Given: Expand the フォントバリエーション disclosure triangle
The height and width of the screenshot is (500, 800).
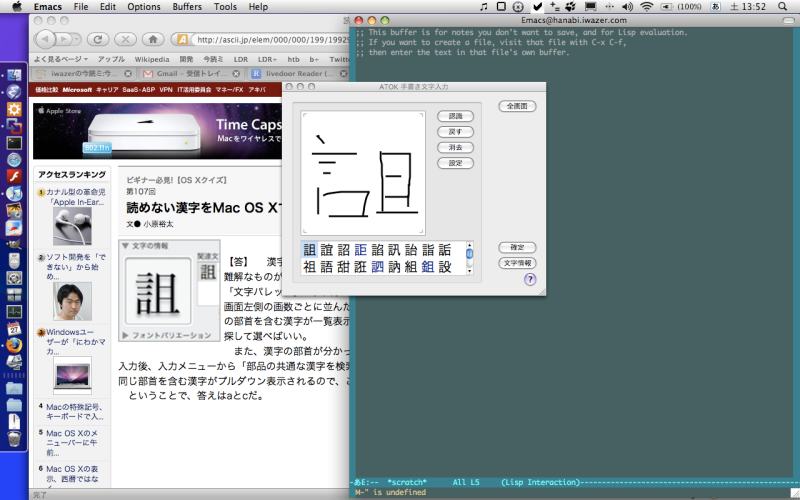Looking at the screenshot, I should [x=125, y=335].
